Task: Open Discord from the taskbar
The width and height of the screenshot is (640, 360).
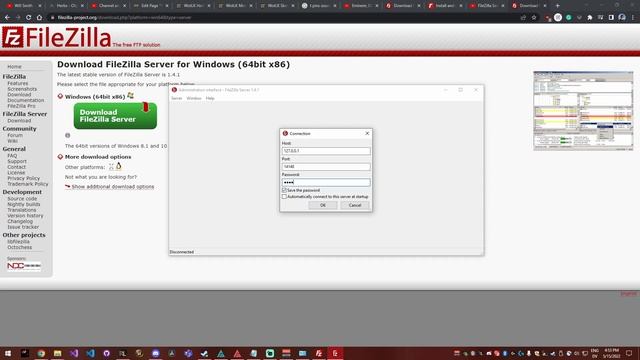Action: click(x=156, y=353)
